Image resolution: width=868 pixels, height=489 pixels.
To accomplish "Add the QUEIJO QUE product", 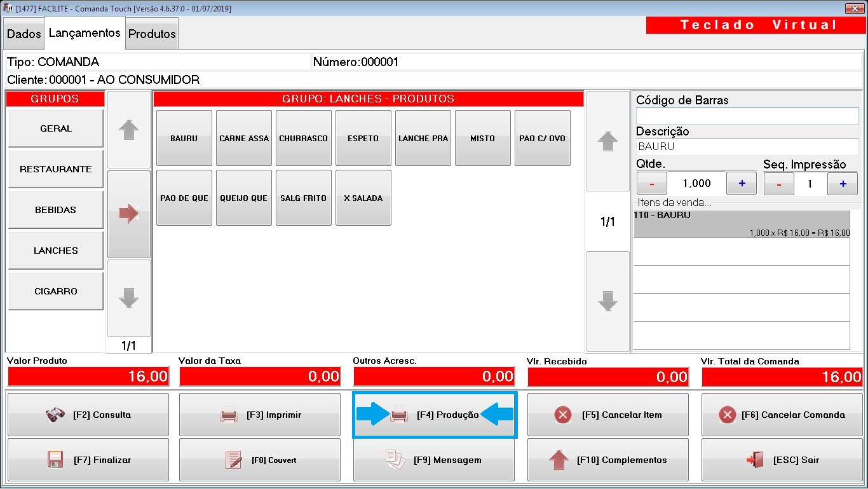I will tap(244, 198).
